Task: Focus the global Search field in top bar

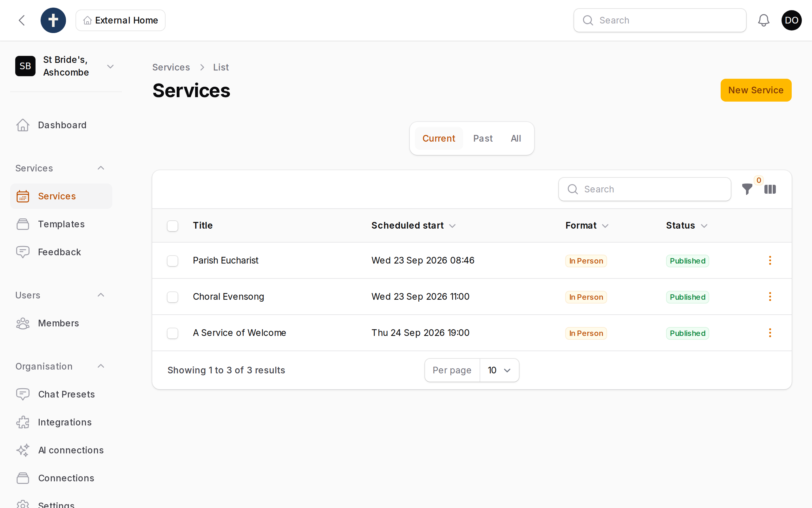Action: point(660,20)
